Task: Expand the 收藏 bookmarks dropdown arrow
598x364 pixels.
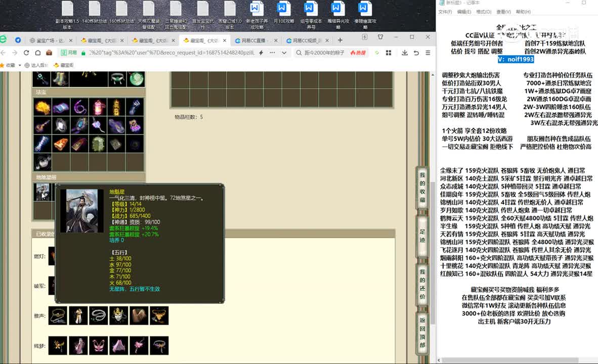Action: (20, 65)
